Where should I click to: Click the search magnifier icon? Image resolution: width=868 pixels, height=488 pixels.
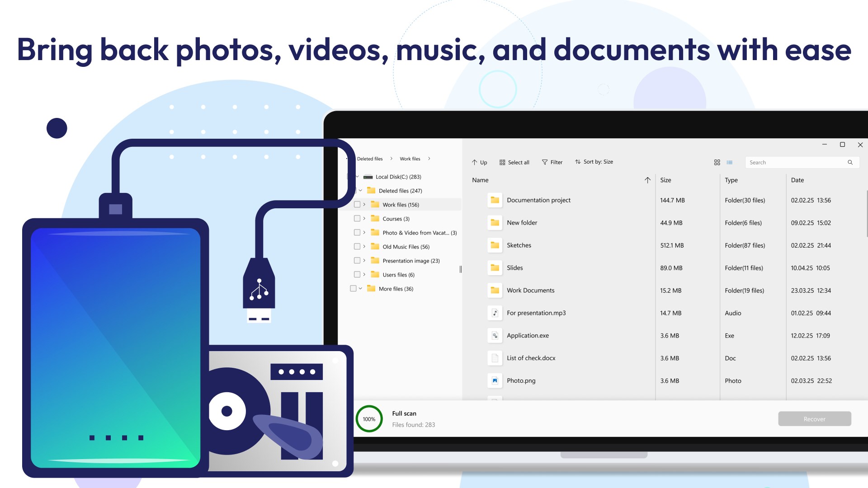(850, 162)
